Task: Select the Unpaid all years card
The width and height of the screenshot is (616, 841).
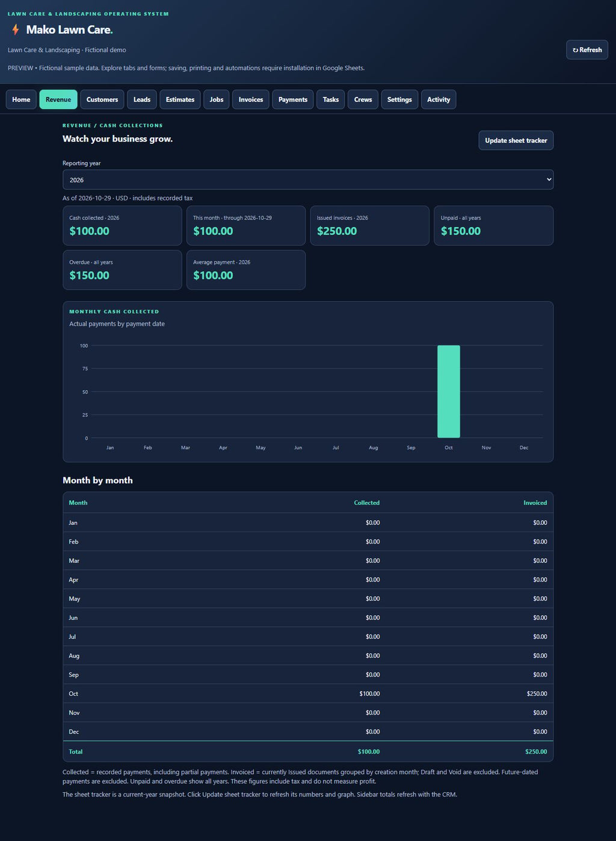Action: (x=494, y=226)
